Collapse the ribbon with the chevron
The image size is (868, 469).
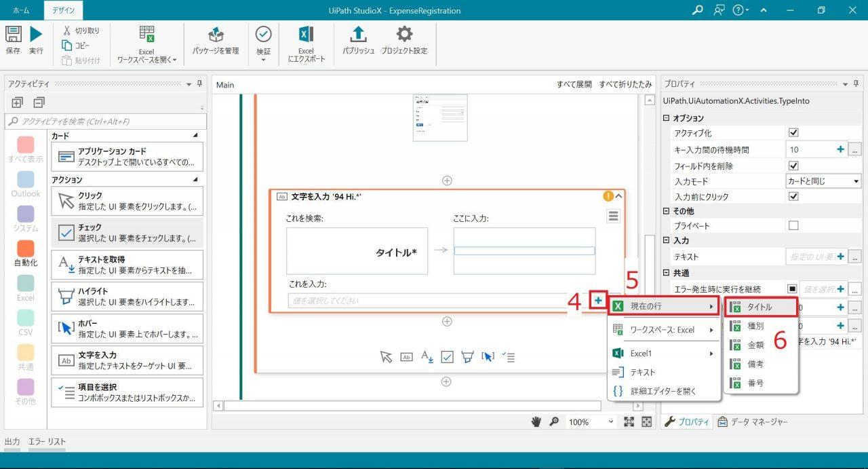tap(764, 10)
